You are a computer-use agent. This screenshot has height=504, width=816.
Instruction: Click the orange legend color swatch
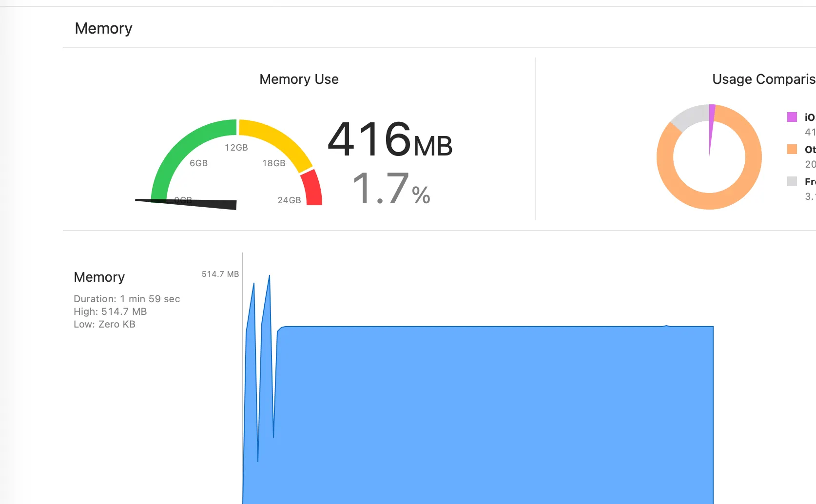pyautogui.click(x=792, y=149)
